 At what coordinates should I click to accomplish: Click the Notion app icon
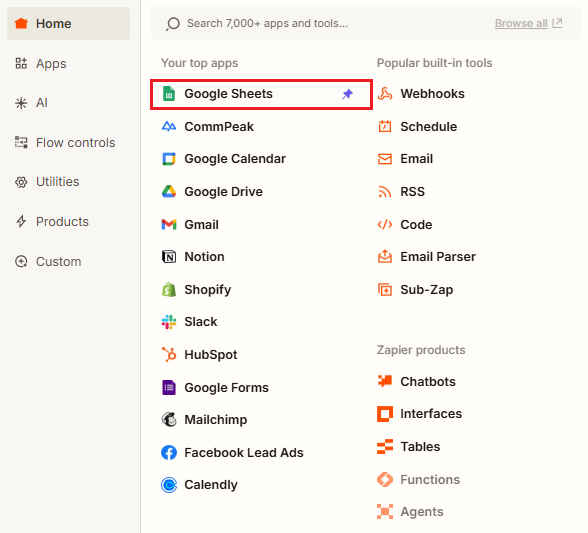(x=169, y=257)
